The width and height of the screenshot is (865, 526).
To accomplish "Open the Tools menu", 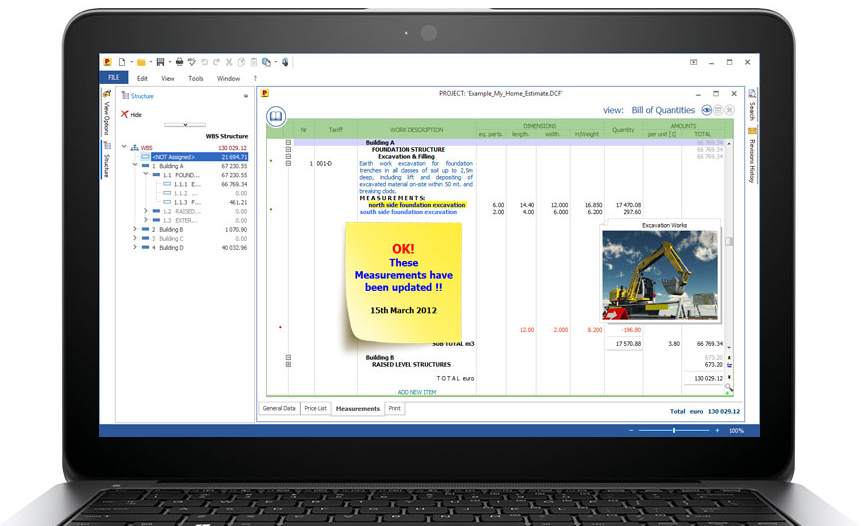I will 196,78.
